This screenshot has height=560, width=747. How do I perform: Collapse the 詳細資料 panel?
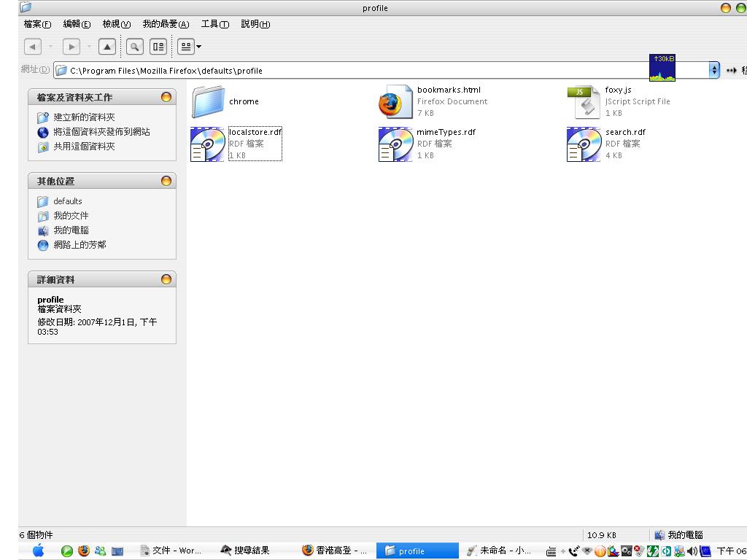click(166, 279)
